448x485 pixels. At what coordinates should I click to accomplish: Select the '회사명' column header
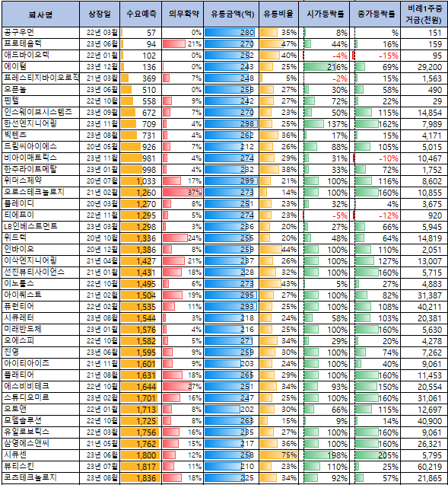tap(40, 14)
